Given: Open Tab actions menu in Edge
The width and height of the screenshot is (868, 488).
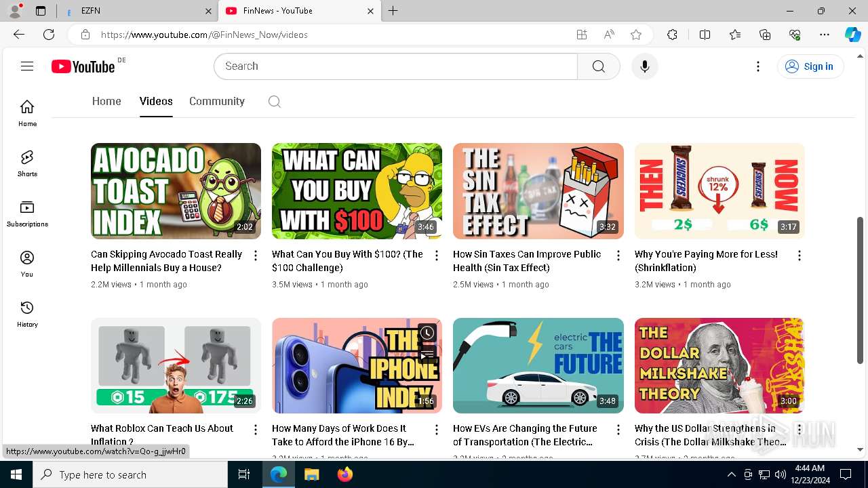Looking at the screenshot, I should 41,11.
